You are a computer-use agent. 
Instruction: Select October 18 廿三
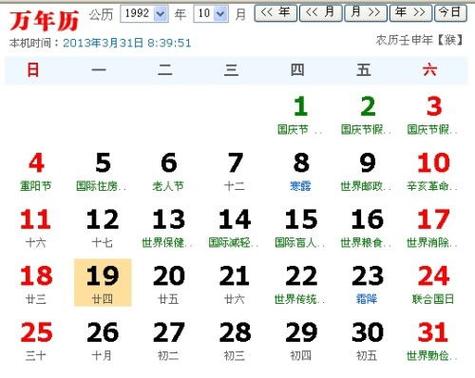[36, 284]
